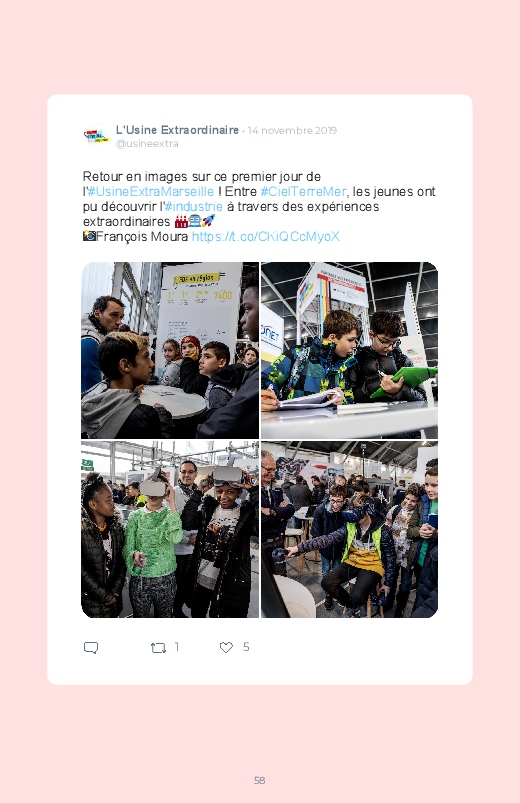520x803 pixels.
Task: Click the 14 novembre 2019 date
Action: pos(292,131)
